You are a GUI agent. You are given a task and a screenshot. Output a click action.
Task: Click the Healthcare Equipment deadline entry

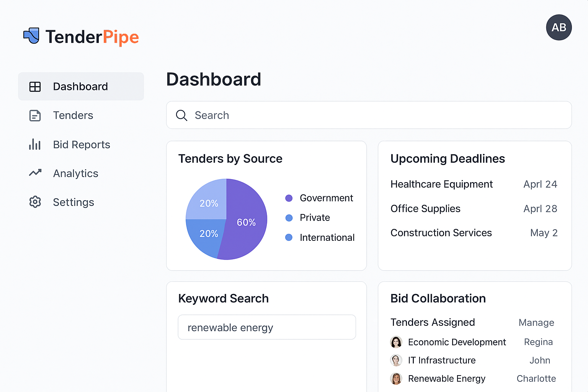point(441,184)
